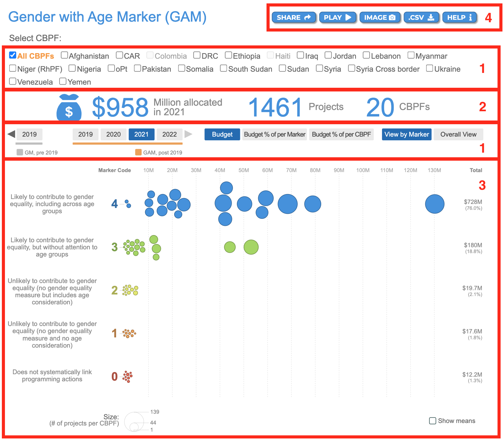
Task: Click the green bubble near 45M in marker 3
Action: click(230, 247)
